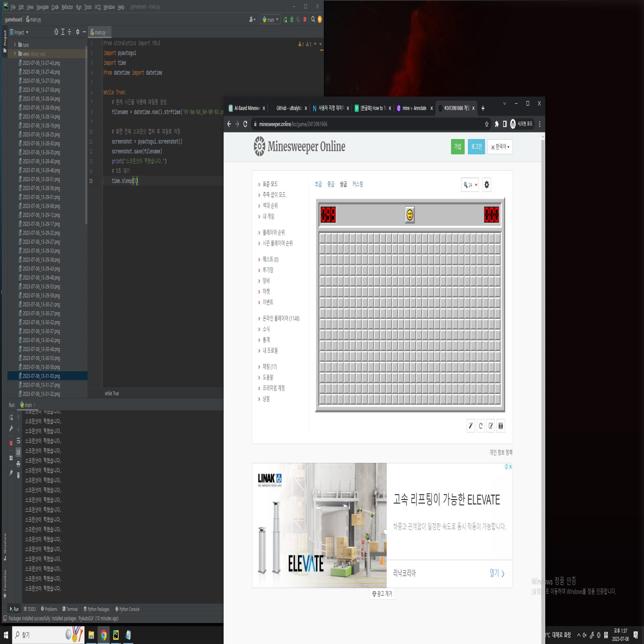Expand the runs folder in Project tree
Screen dimensions: 644x644
pyautogui.click(x=15, y=45)
